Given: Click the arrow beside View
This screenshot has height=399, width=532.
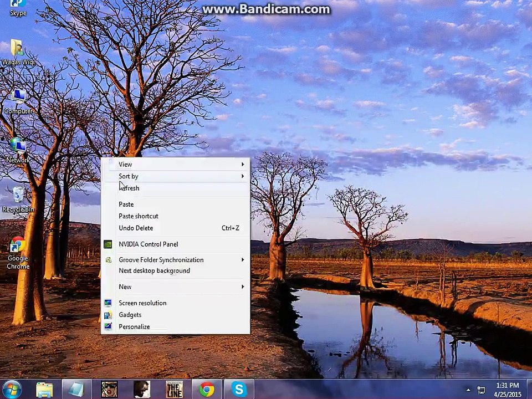Looking at the screenshot, I should pos(243,164).
